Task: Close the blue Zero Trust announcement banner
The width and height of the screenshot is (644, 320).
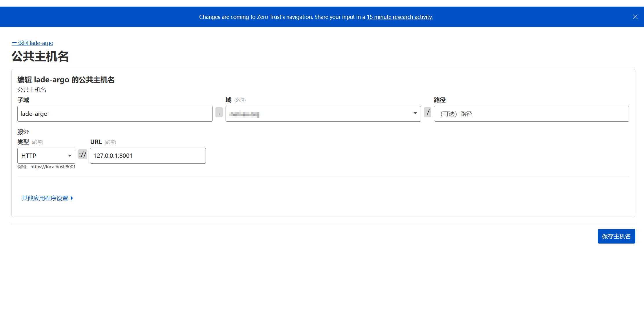Action: [635, 17]
